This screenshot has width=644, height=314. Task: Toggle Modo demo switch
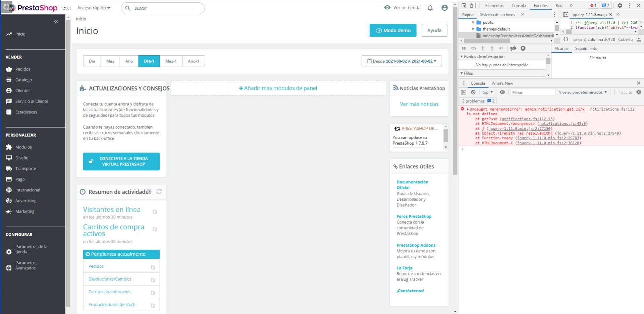pyautogui.click(x=393, y=30)
